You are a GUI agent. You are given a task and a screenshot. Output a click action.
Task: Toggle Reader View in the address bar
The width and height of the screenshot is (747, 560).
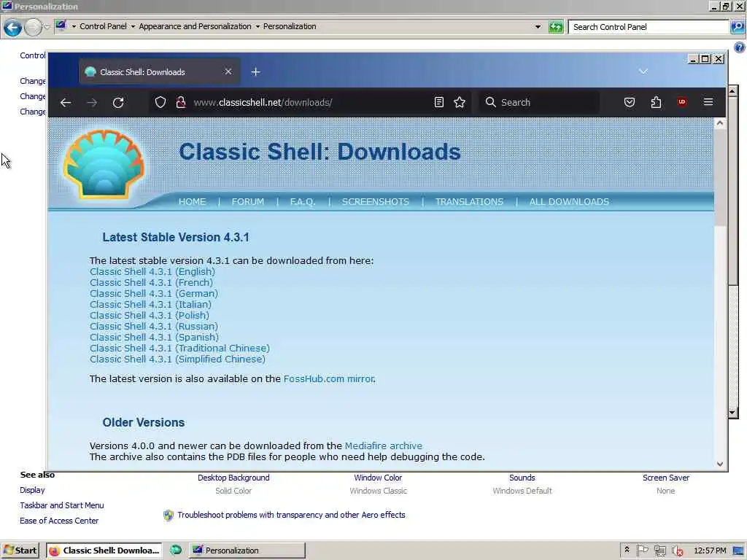pos(438,102)
